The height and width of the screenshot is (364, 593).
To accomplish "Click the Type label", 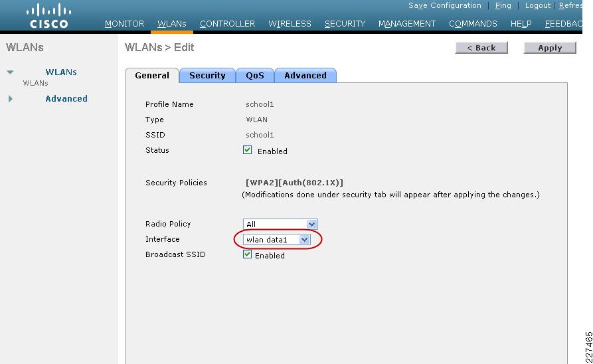I will [x=155, y=120].
